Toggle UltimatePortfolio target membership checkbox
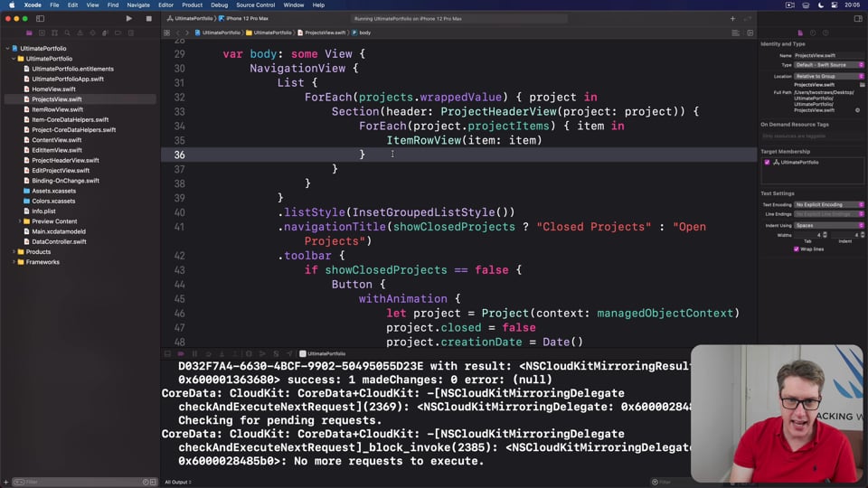The image size is (868, 488). pyautogui.click(x=767, y=162)
